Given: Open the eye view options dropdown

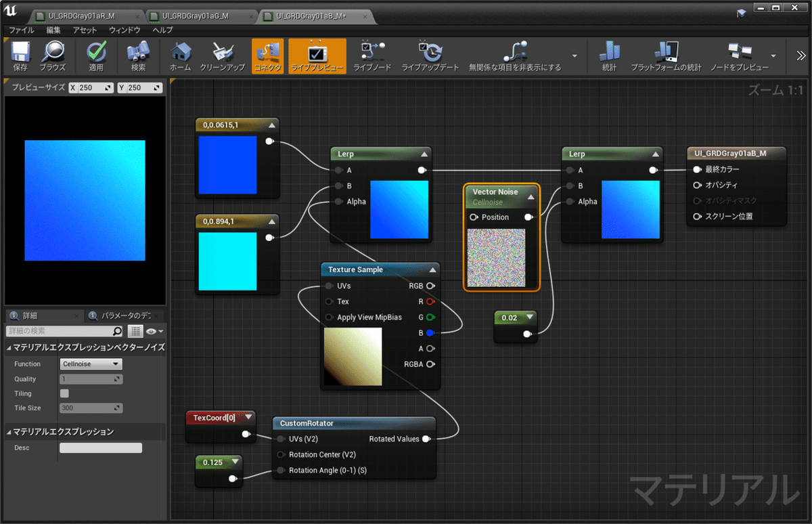Looking at the screenshot, I should click(x=155, y=331).
